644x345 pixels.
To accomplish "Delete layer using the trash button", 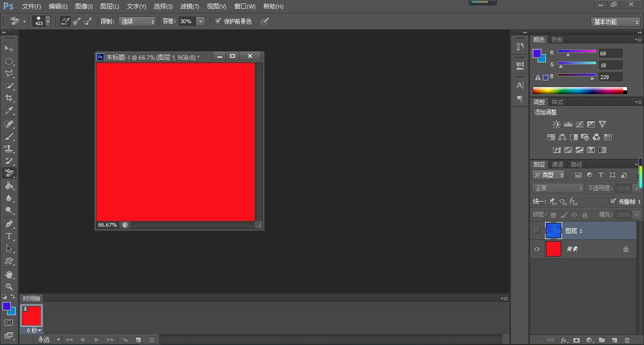I will pyautogui.click(x=627, y=340).
